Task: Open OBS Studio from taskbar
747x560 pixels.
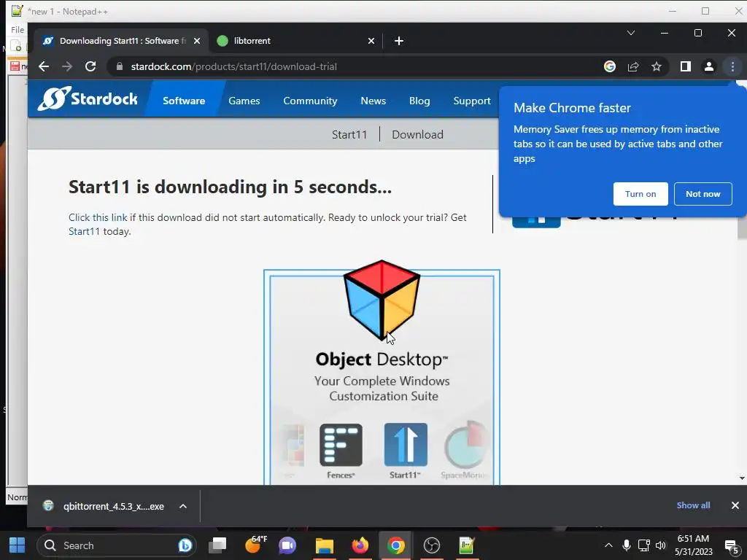Action: pos(432,545)
